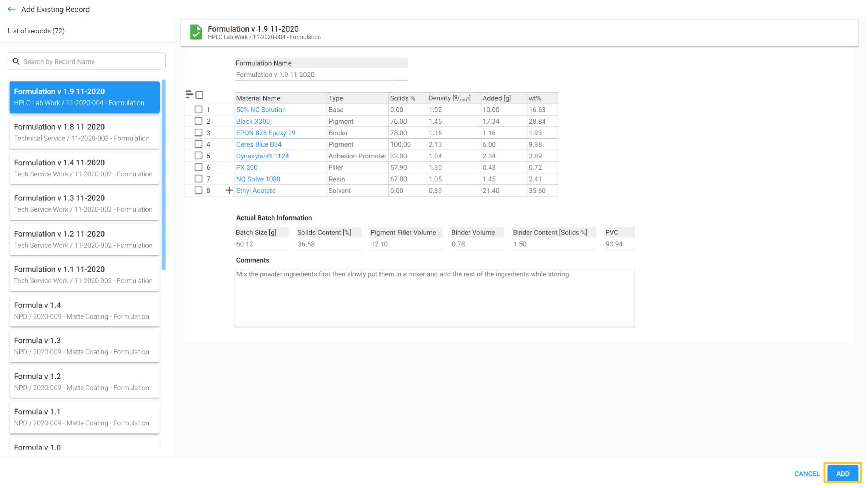This screenshot has height=488, width=868.
Task: Click the Solids Content value 36.68
Action: (329, 245)
